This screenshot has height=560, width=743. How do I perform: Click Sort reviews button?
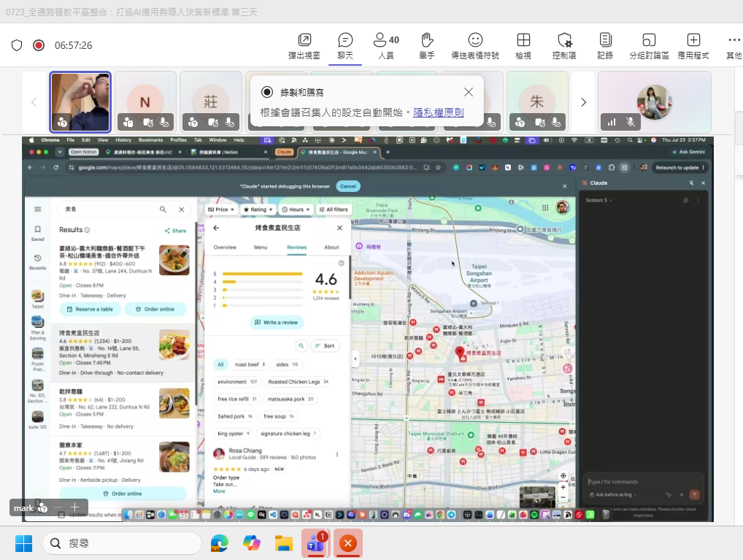coord(325,346)
